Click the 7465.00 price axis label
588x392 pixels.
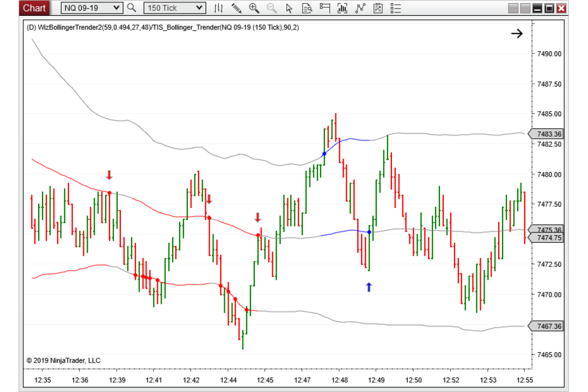coord(549,355)
